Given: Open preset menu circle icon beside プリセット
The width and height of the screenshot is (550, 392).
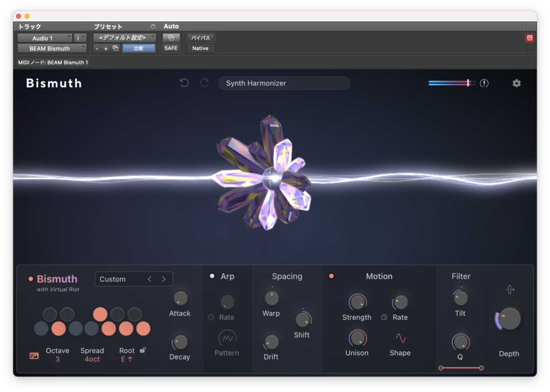Looking at the screenshot, I should click(153, 27).
